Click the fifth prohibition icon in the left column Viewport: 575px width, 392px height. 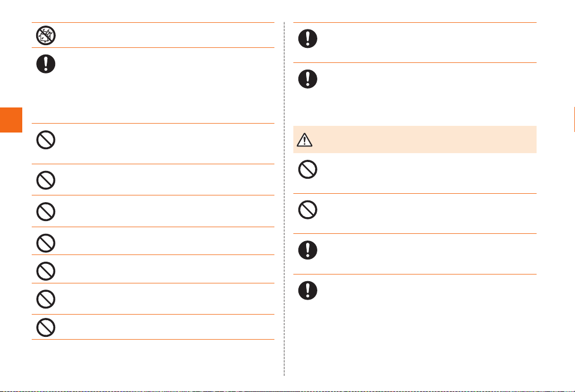[x=46, y=271]
